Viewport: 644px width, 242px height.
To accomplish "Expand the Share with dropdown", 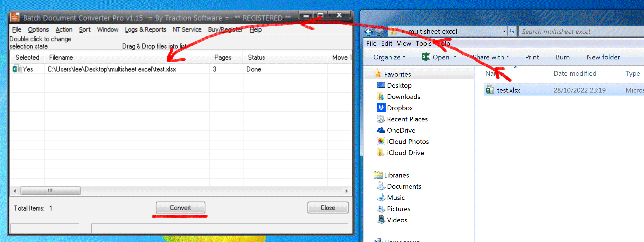I will 491,57.
